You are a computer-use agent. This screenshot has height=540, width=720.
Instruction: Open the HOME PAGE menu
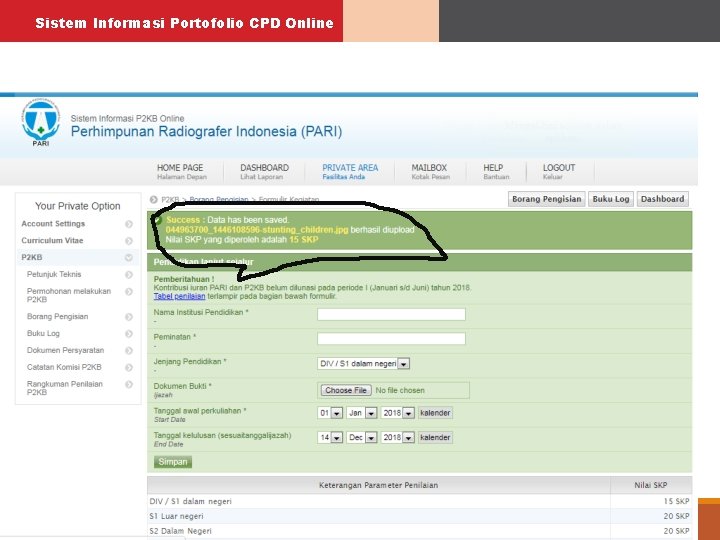pos(181,172)
